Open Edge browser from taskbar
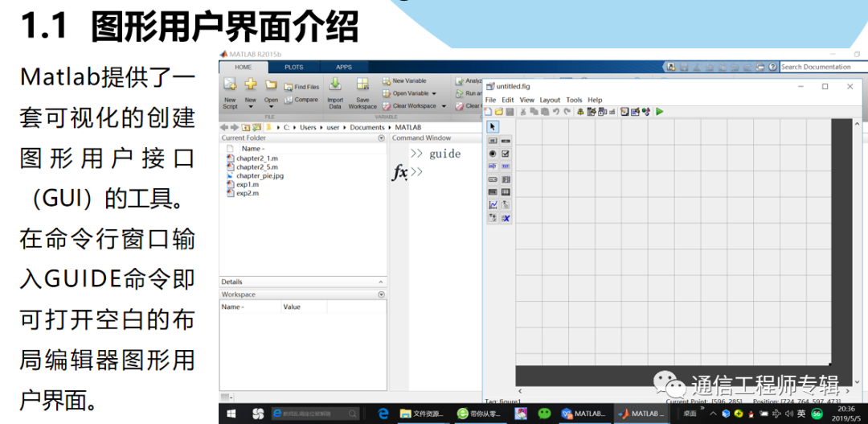This screenshot has height=424, width=868. (x=383, y=414)
